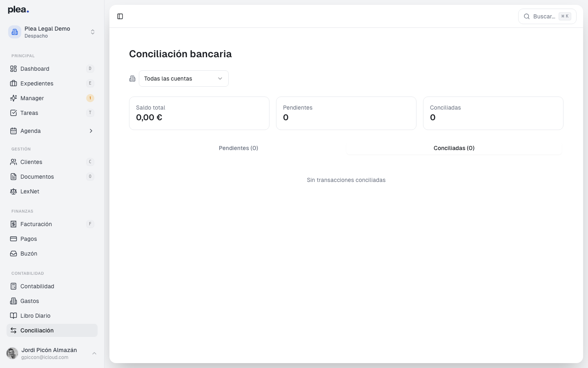Open Pagos with the card icon
The height and width of the screenshot is (368, 588).
click(13, 238)
